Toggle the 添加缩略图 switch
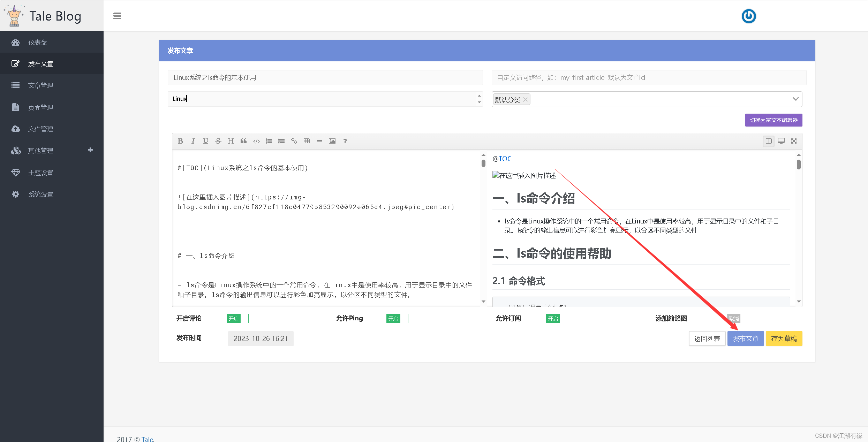This screenshot has width=868, height=442. tap(730, 318)
